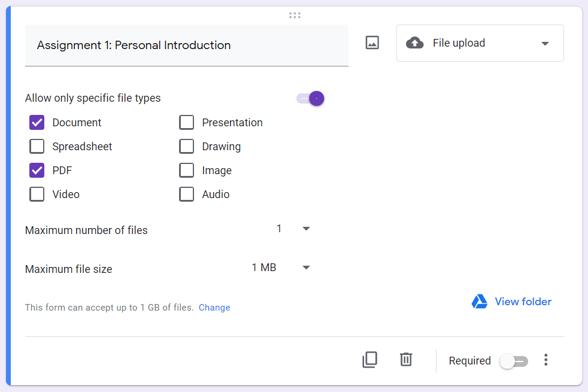Click the cloud upload icon in type selector

coord(414,43)
